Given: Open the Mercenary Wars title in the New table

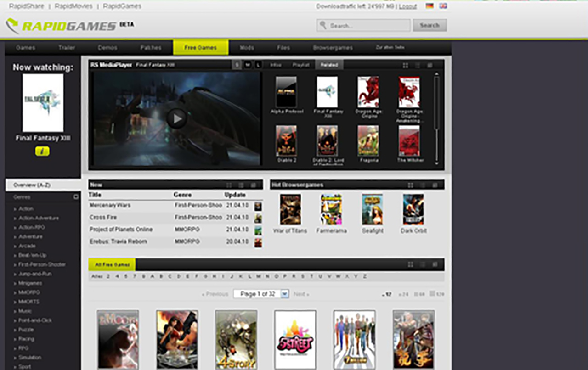Looking at the screenshot, I should click(x=110, y=206).
